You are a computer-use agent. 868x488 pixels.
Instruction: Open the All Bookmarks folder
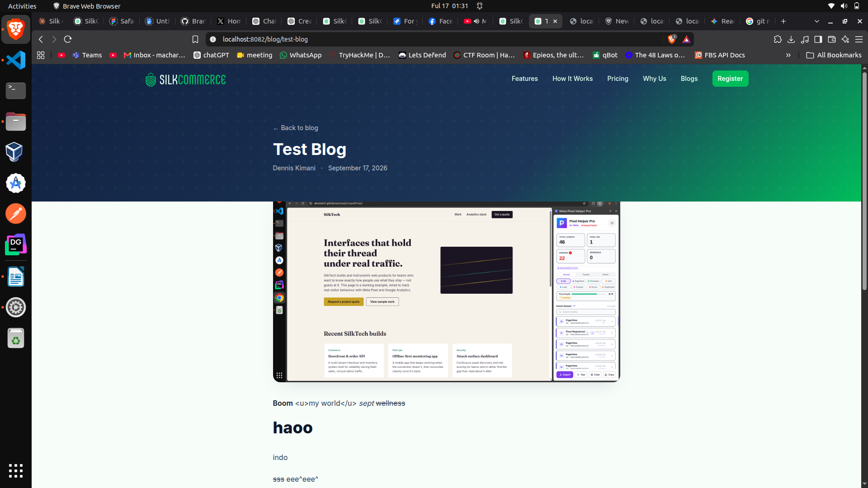834,55
